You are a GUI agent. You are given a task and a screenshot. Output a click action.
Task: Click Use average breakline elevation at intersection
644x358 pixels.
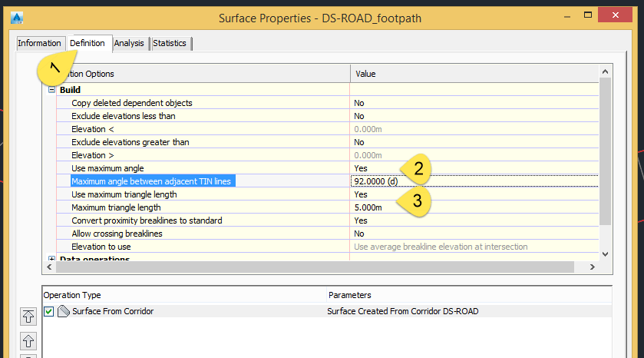[x=441, y=247]
